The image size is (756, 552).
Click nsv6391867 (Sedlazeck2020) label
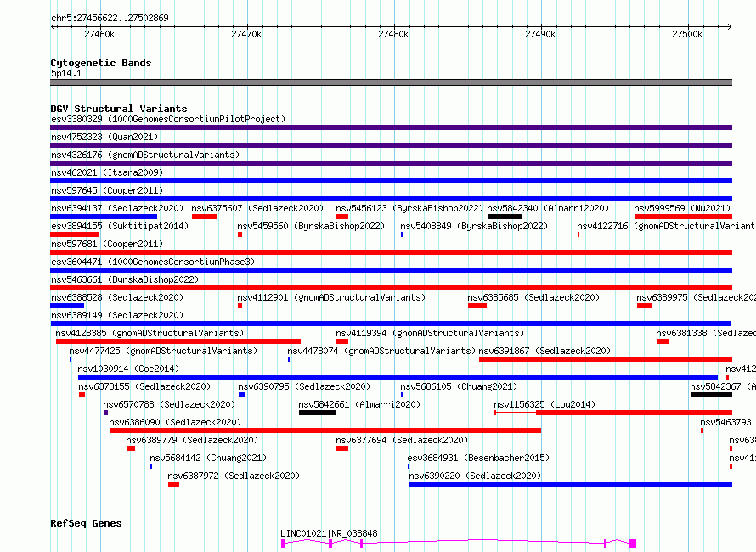coord(544,351)
